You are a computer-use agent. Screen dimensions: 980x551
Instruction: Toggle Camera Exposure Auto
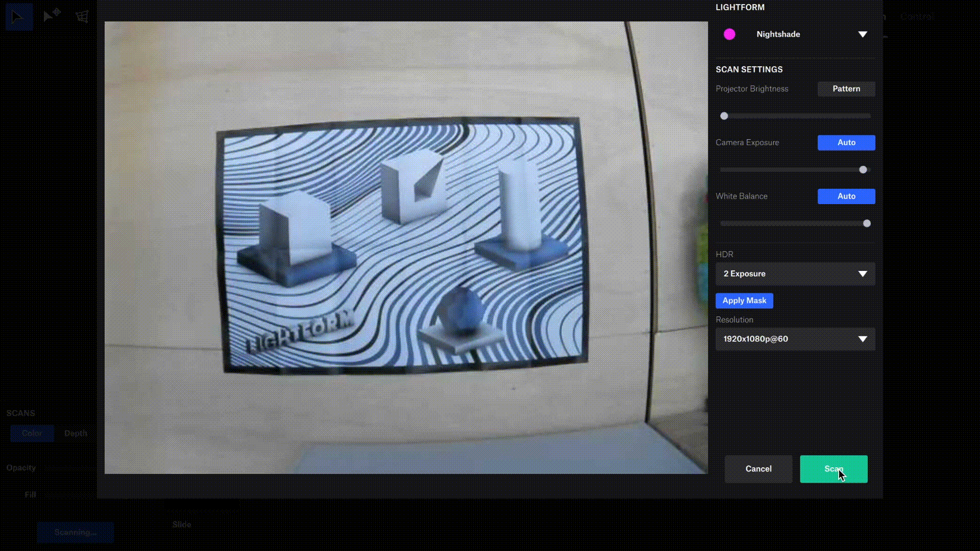pos(846,143)
